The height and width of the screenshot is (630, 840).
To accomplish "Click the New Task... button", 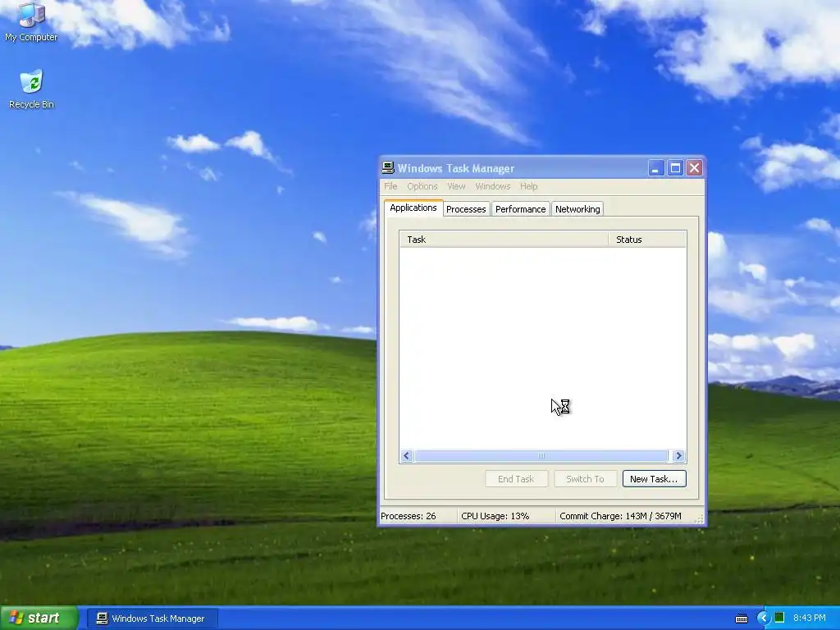I will click(654, 479).
